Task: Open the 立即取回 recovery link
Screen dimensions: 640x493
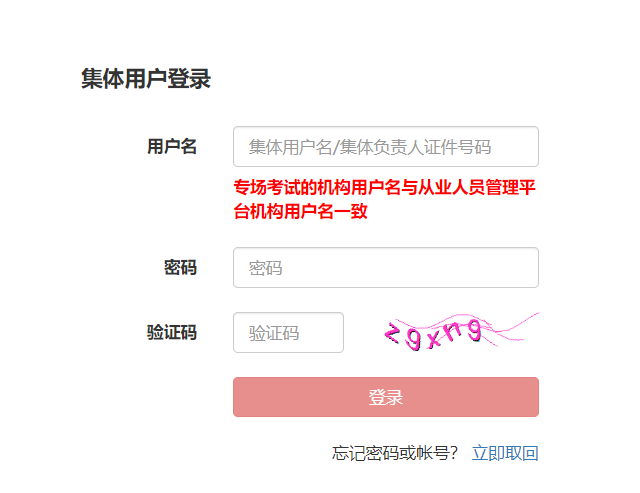Action: [505, 453]
